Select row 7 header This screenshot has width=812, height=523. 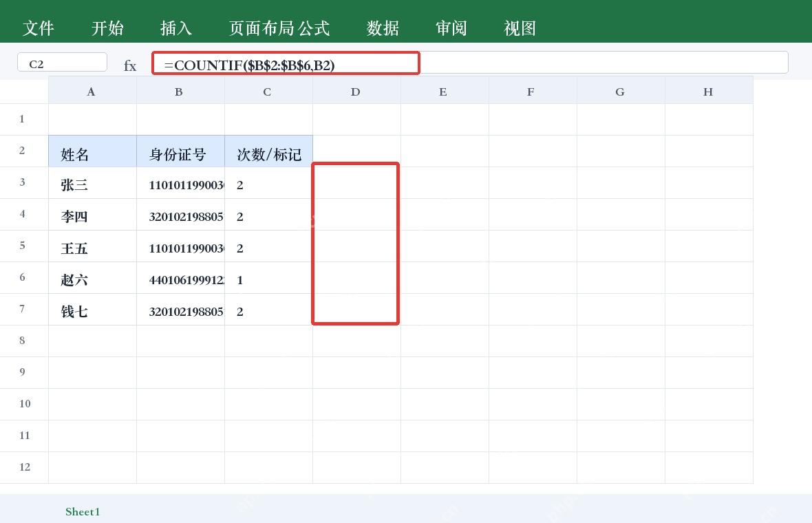(x=24, y=308)
